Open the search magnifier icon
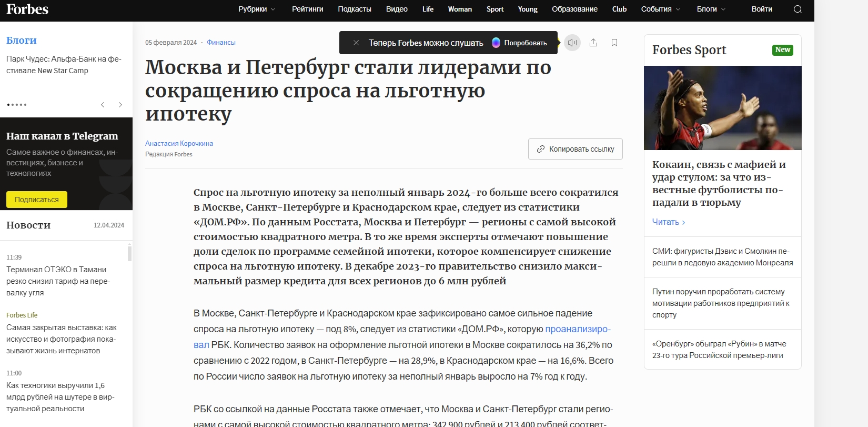This screenshot has height=427, width=868. click(x=798, y=9)
